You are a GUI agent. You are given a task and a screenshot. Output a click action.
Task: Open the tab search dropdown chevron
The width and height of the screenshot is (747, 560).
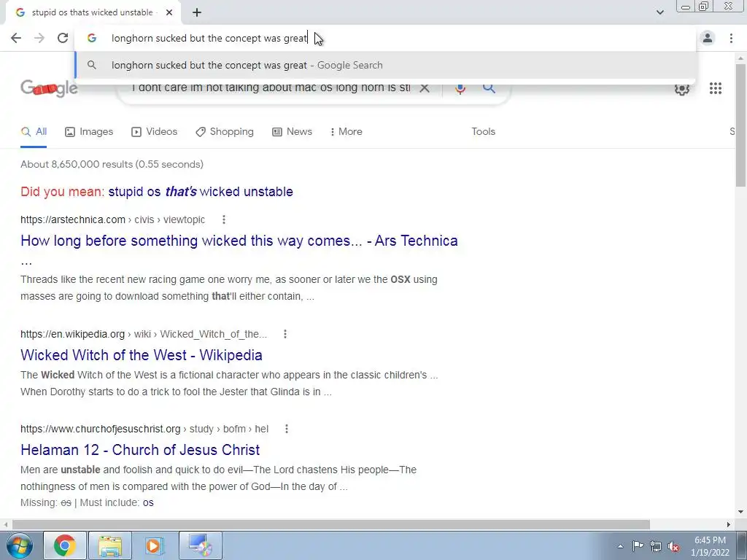(659, 12)
